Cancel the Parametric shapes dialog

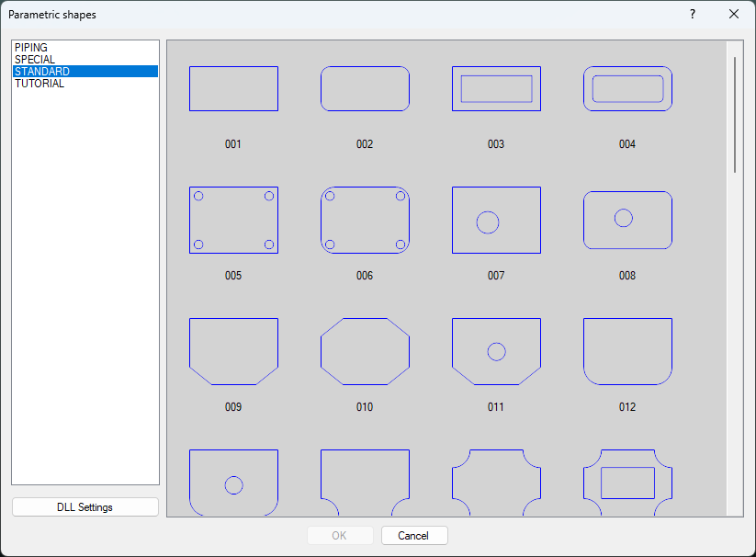click(x=414, y=535)
